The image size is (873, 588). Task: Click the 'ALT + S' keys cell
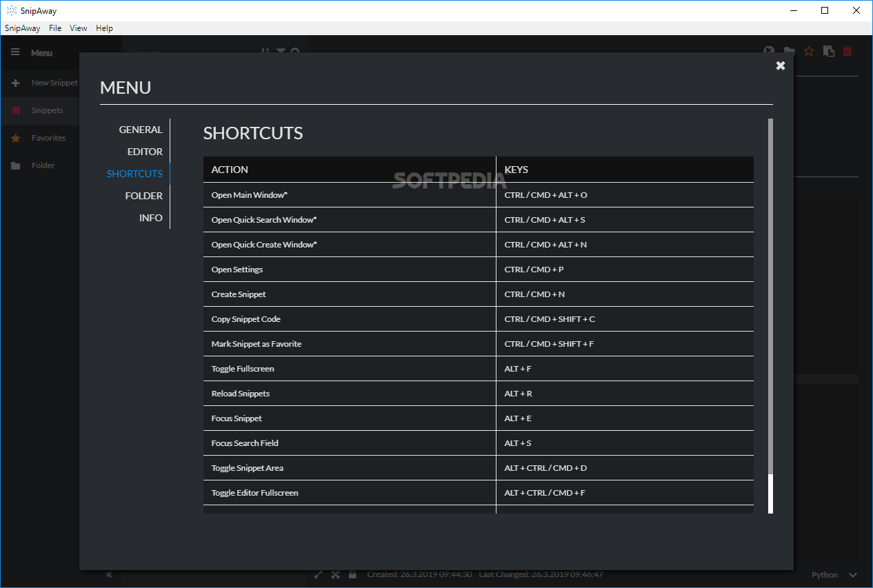pos(625,443)
